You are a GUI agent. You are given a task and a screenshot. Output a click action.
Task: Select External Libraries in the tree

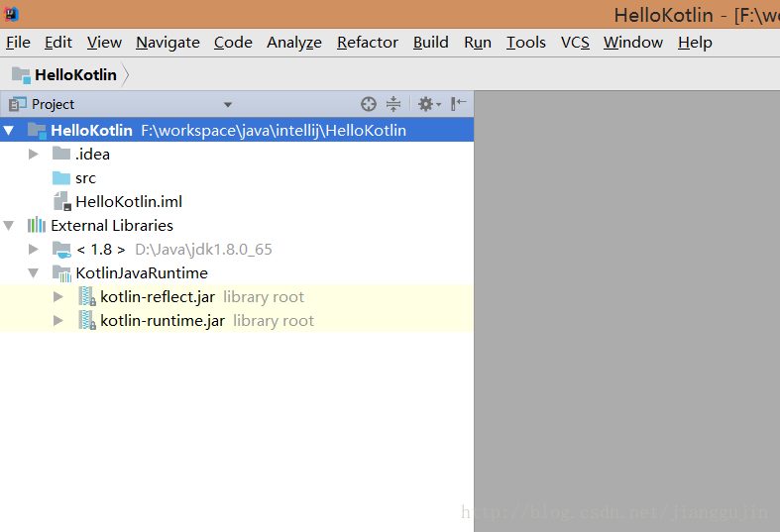point(112,226)
